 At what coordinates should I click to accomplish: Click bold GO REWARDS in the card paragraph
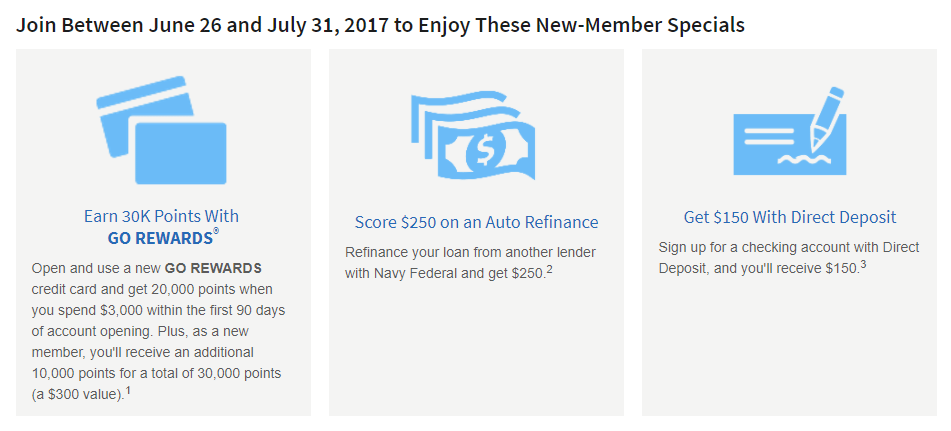click(213, 268)
